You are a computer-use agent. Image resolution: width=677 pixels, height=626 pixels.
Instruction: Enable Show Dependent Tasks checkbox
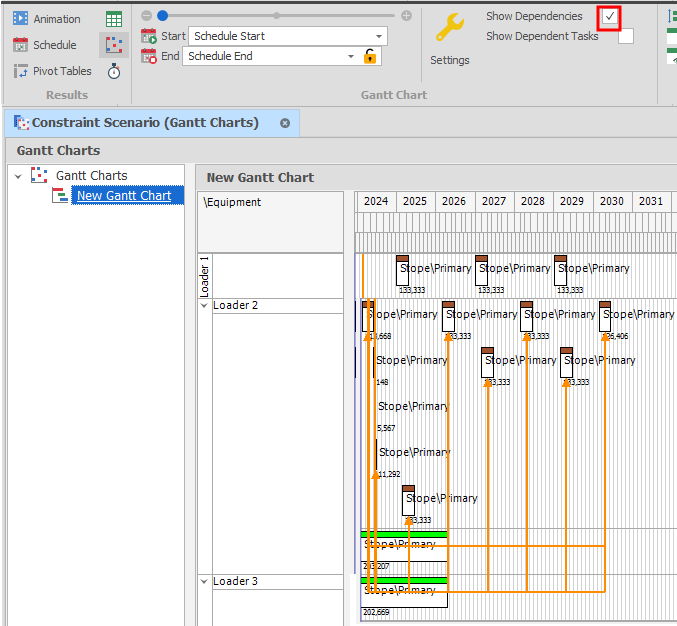[x=625, y=37]
